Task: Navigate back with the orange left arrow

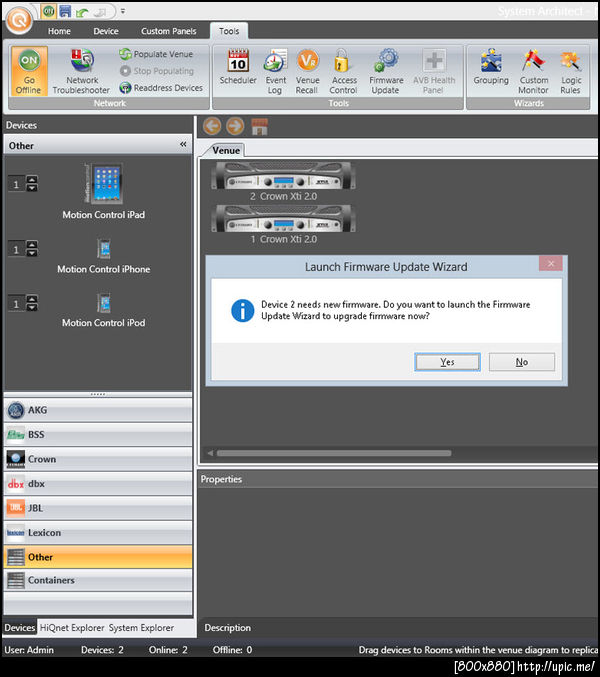Action: (x=212, y=127)
